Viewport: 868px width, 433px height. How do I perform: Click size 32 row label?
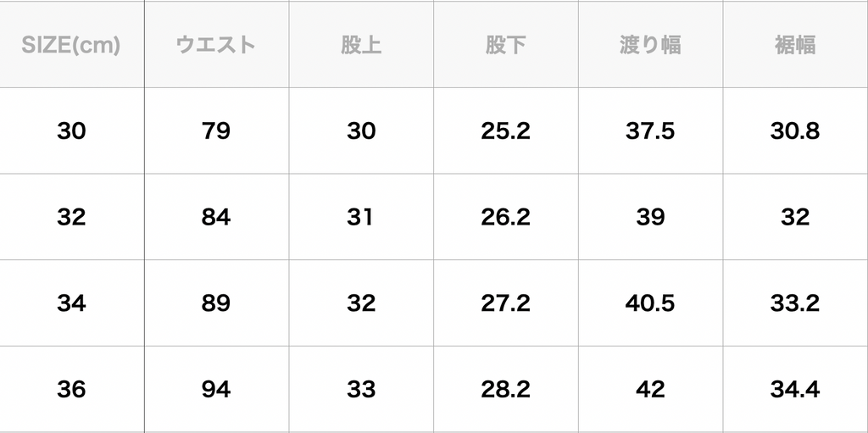[x=71, y=217]
